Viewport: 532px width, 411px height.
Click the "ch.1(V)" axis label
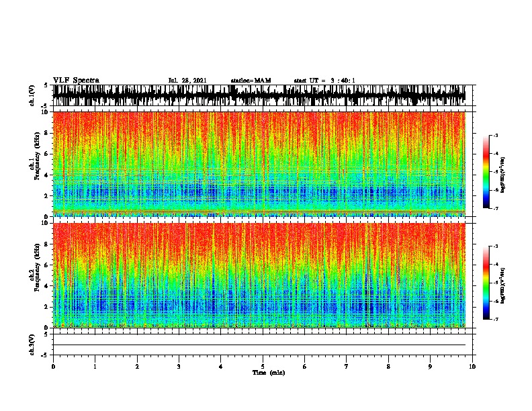click(32, 95)
